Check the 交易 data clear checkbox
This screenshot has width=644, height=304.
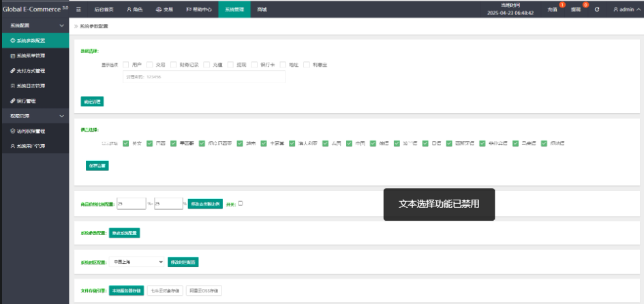149,65
